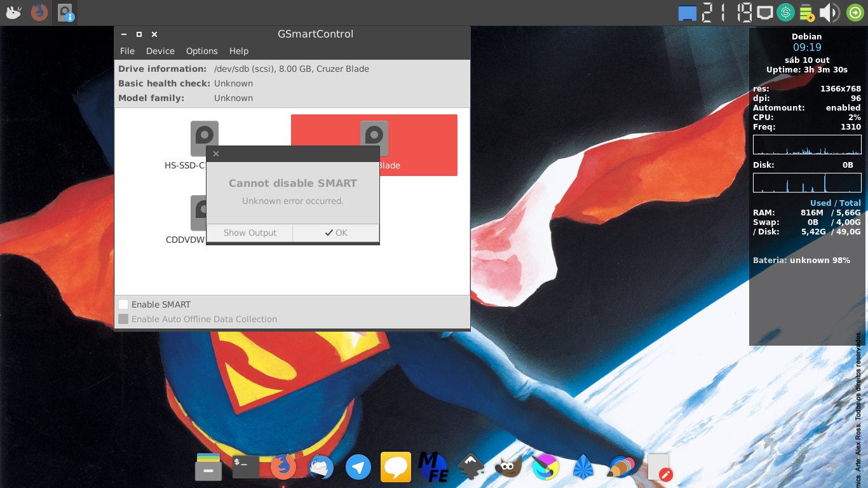Open the File menu
Screen dimensions: 868x488
[x=128, y=51]
